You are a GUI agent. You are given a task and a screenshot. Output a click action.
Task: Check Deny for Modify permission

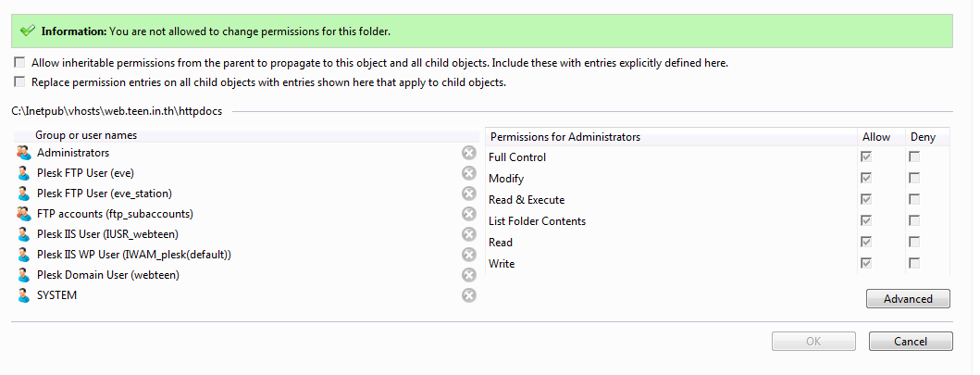coord(914,178)
